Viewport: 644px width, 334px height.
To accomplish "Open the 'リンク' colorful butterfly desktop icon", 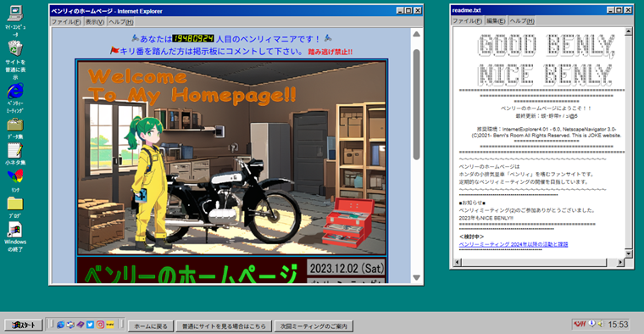I will pyautogui.click(x=15, y=181).
